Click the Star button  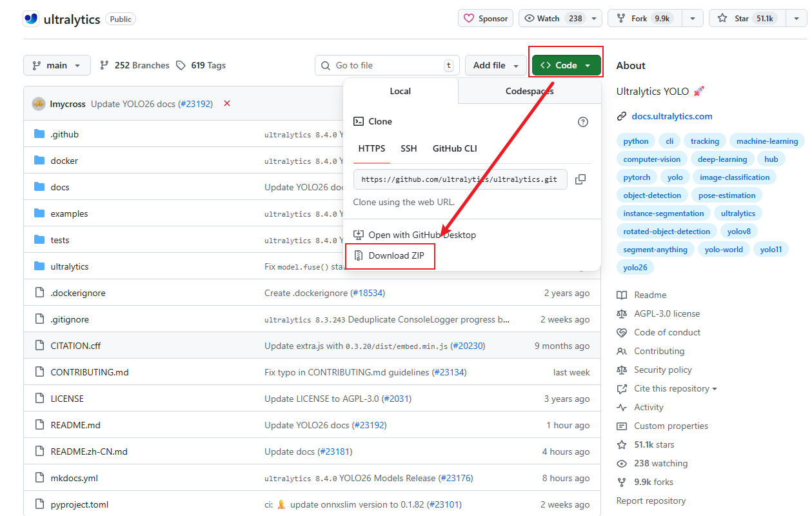746,18
